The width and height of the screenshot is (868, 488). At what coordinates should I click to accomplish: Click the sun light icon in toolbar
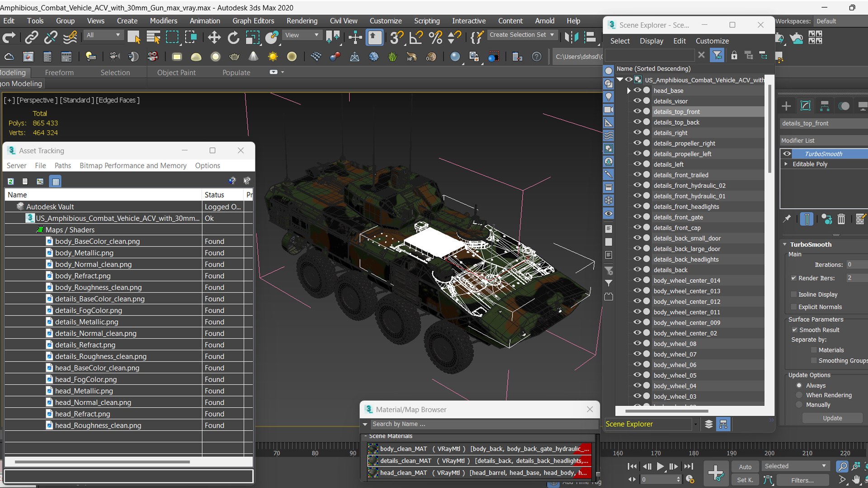[273, 56]
